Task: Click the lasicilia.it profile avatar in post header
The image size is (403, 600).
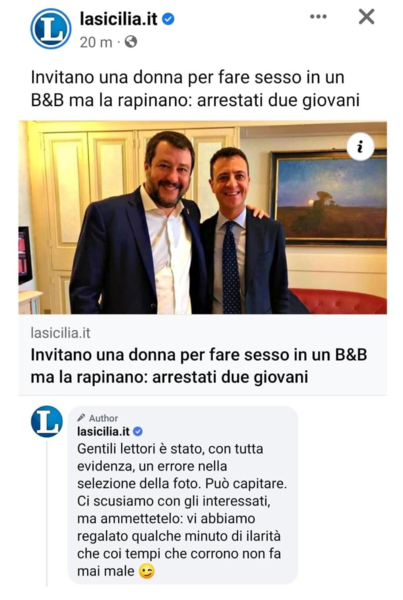Action: coord(51,29)
